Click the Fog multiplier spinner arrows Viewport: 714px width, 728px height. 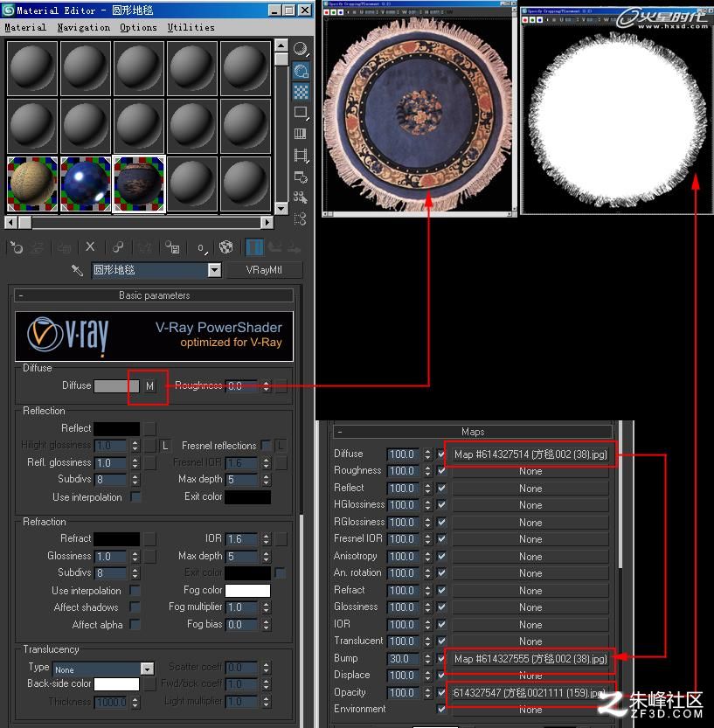266,607
